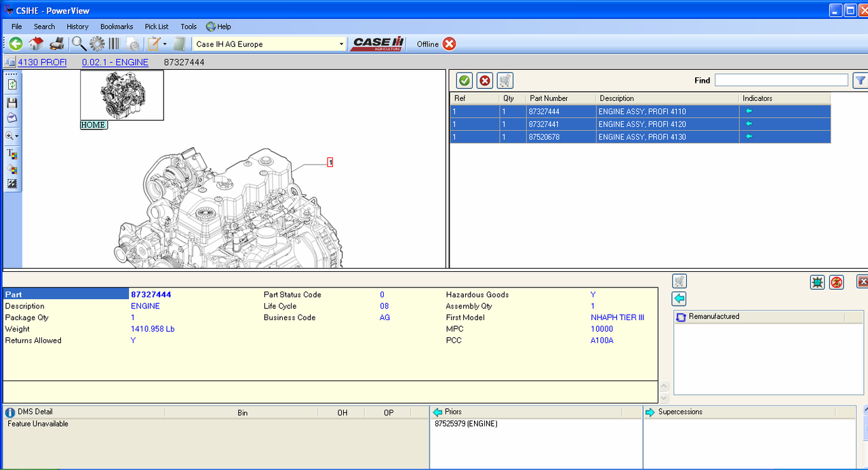
Task: Click the Case IH Agriculture logo
Action: [378, 44]
